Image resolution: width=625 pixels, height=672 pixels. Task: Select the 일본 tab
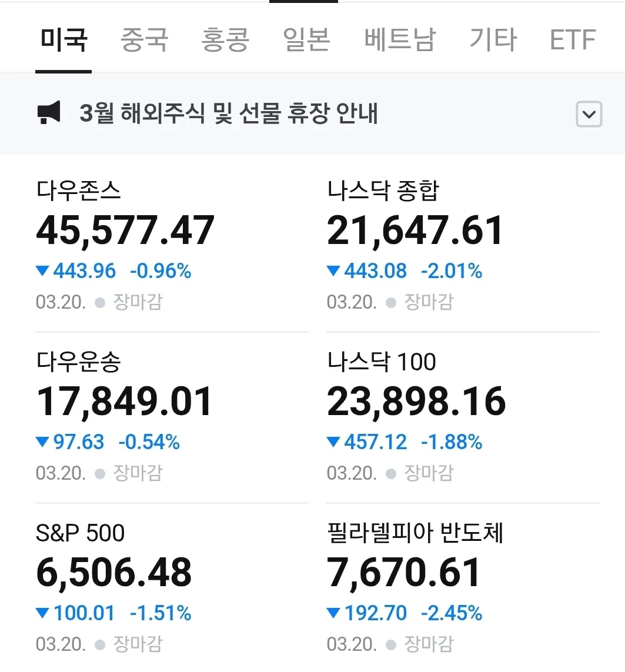click(306, 40)
